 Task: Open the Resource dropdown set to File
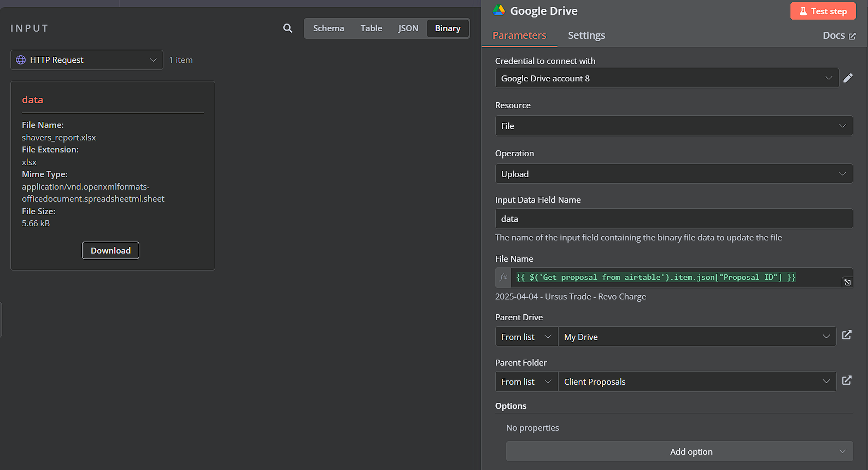point(674,126)
